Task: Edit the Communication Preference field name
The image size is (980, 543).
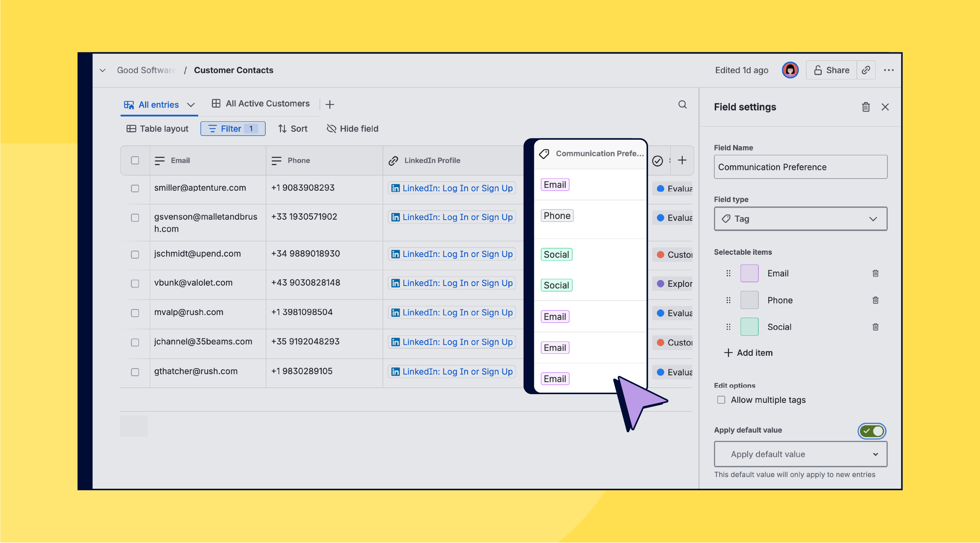Action: coord(800,167)
